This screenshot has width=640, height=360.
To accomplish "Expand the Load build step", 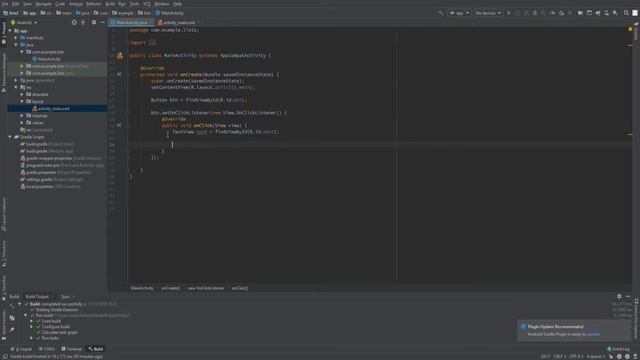I will pos(31,321).
